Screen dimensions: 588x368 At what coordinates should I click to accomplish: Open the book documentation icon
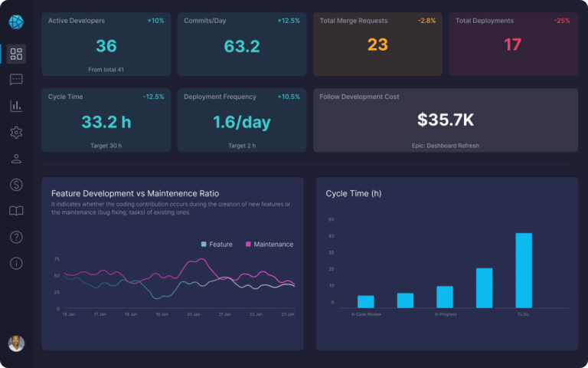16,211
